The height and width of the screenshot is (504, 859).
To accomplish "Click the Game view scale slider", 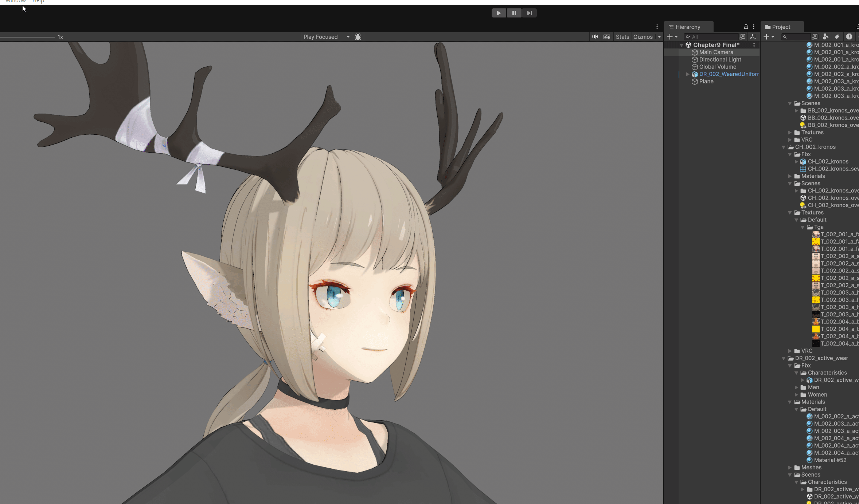I will (27, 37).
